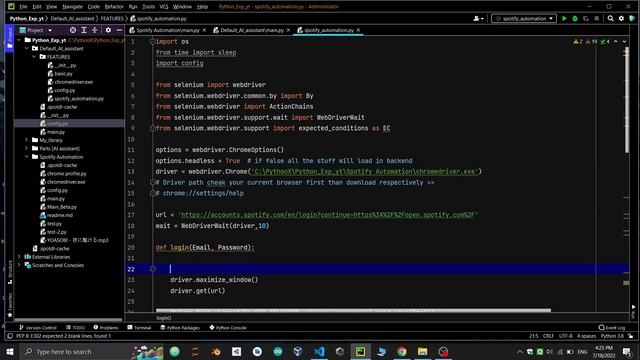Click the editor horizontal scrollbar
Viewport: 640px width, 360px height.
(x=353, y=311)
